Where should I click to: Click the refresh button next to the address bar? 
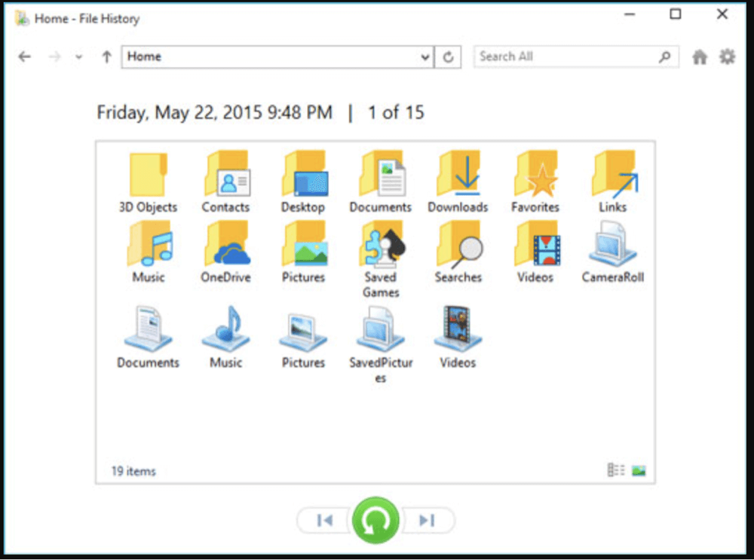[449, 56]
